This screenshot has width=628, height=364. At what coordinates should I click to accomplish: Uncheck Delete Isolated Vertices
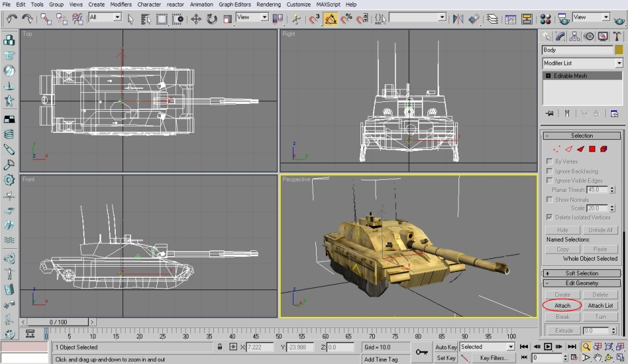pos(549,217)
